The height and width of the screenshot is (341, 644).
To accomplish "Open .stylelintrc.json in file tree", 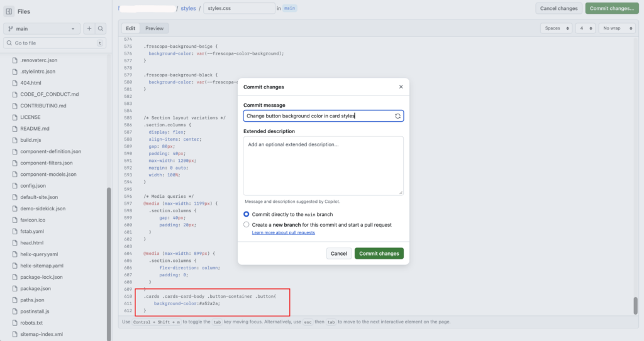I will click(x=38, y=72).
